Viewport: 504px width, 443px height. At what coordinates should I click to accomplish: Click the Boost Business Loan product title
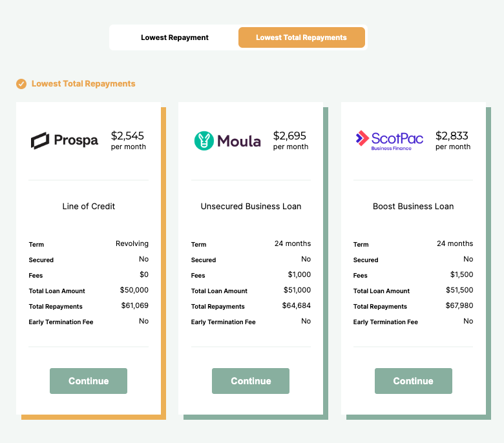414,207
